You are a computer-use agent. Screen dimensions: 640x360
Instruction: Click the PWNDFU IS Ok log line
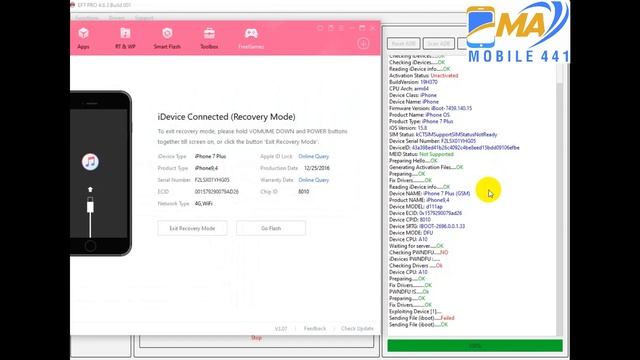(409, 291)
